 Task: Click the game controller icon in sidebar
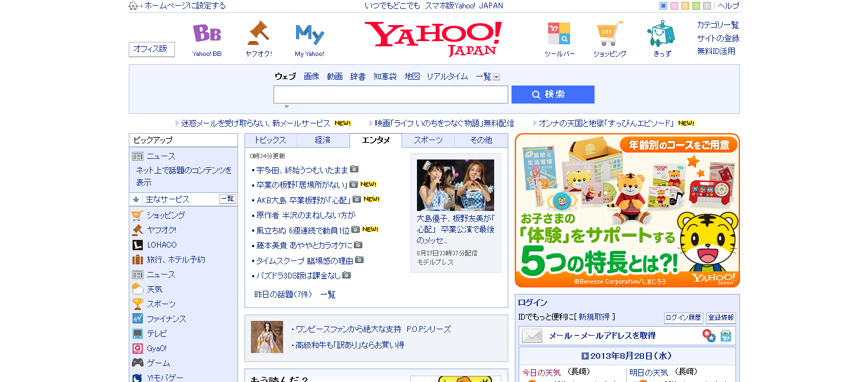pyautogui.click(x=137, y=363)
